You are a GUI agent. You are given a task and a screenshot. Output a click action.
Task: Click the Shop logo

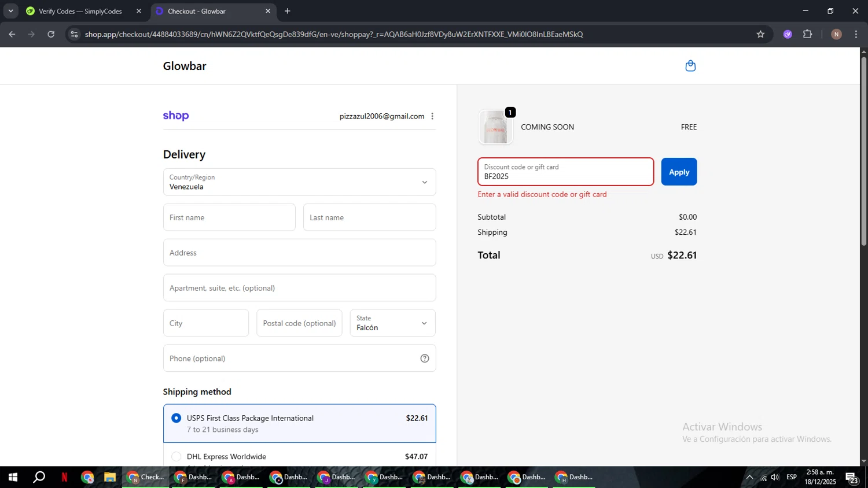tap(176, 116)
